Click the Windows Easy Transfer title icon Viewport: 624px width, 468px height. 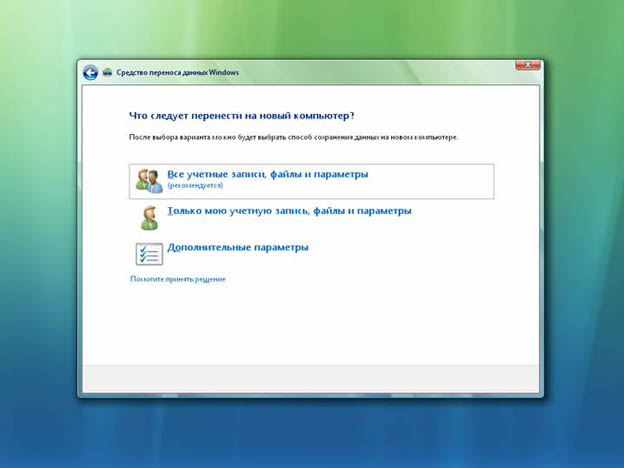[x=107, y=72]
